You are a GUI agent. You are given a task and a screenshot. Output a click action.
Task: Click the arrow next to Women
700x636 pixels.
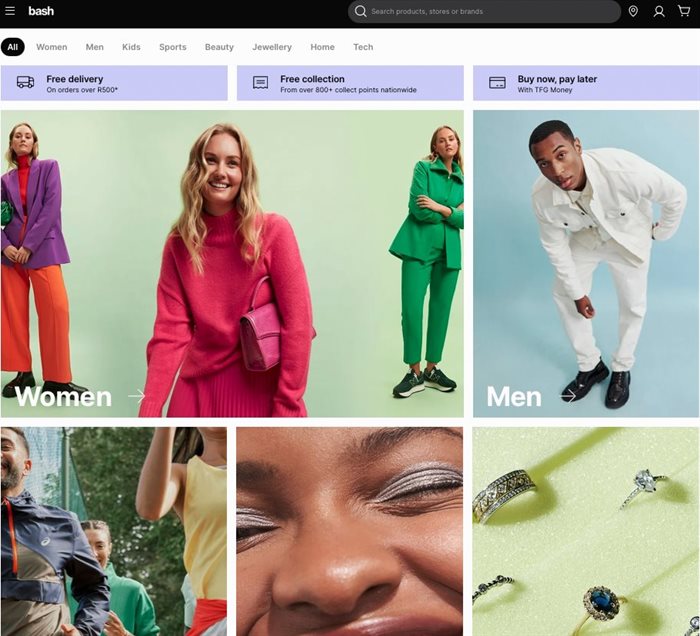coord(137,397)
